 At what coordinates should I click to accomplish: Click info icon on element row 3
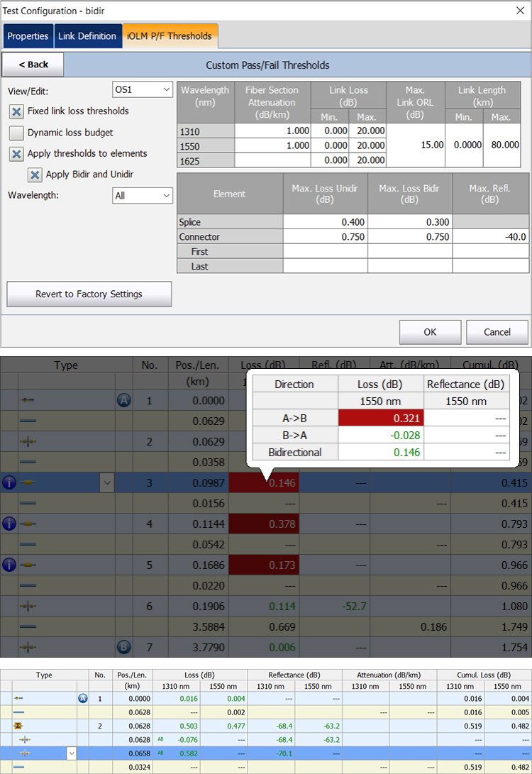coord(9,482)
